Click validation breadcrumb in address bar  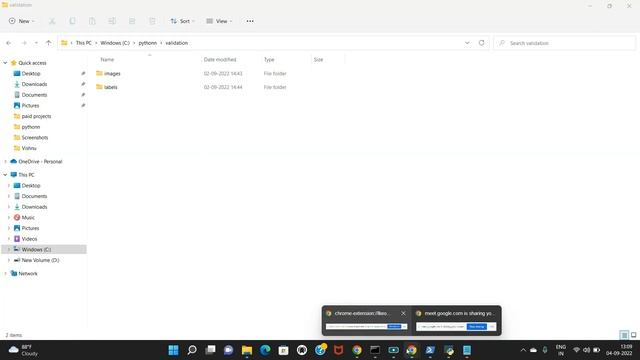177,43
